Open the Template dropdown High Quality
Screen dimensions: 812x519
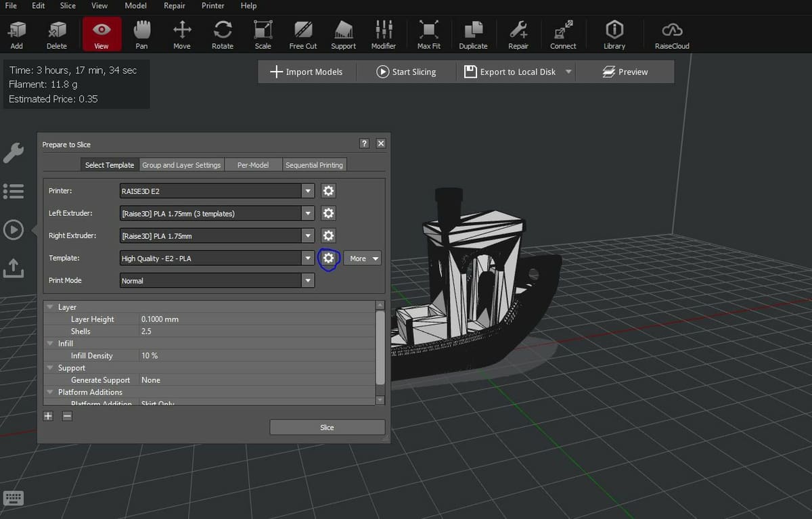pos(217,258)
